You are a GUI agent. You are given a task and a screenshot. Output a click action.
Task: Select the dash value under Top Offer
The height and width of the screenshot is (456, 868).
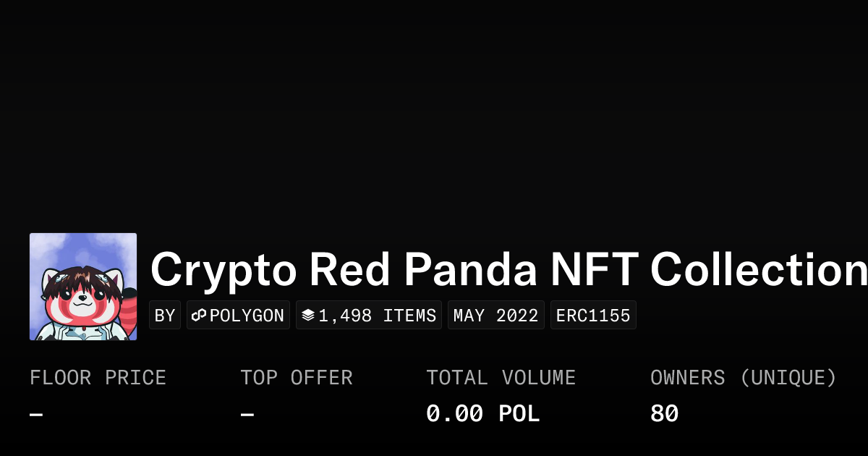pyautogui.click(x=247, y=414)
